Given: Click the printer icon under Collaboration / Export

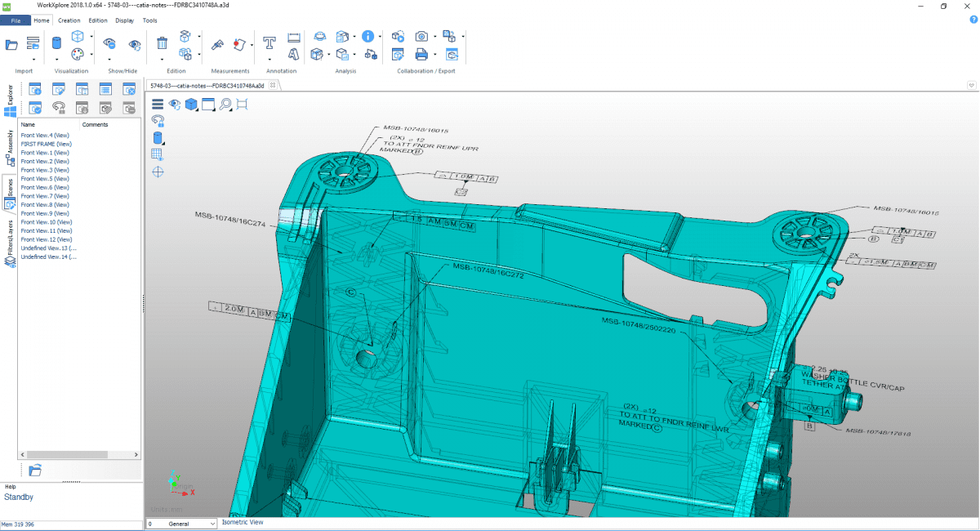Looking at the screenshot, I should pos(421,54).
